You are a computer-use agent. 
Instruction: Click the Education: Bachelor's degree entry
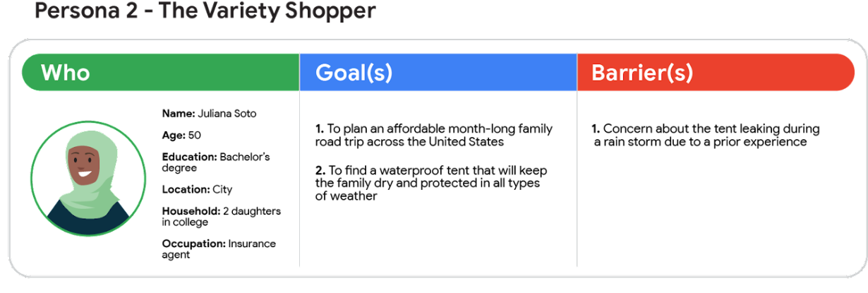[x=216, y=162]
